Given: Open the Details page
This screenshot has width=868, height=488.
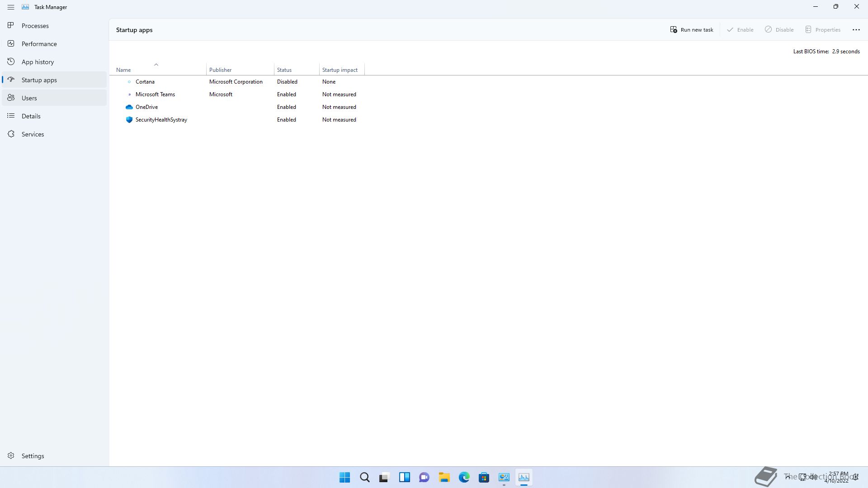Looking at the screenshot, I should point(54,116).
